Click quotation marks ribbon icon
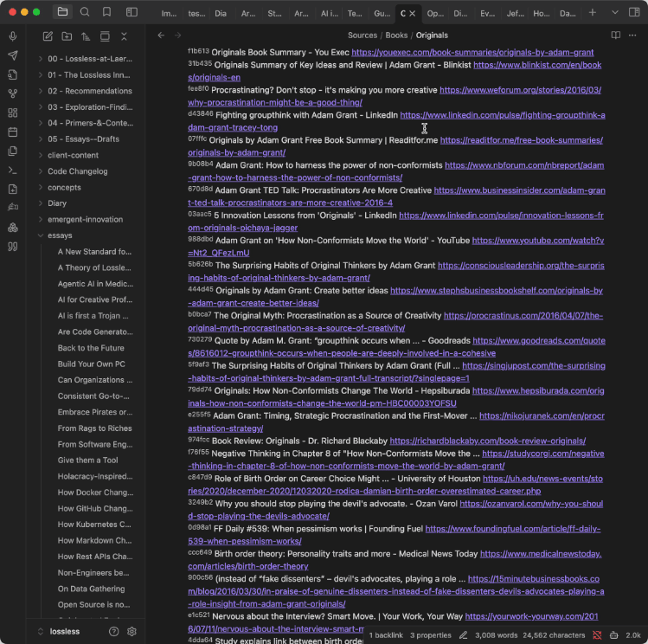This screenshot has height=644, width=648. pos(13,247)
